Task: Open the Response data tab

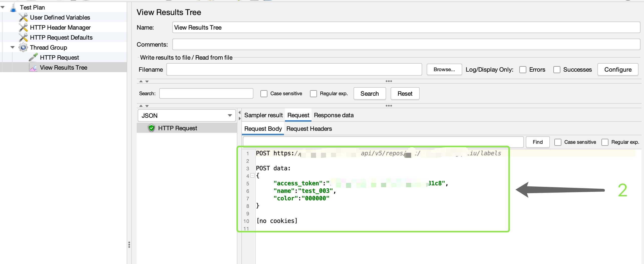Action: (334, 115)
